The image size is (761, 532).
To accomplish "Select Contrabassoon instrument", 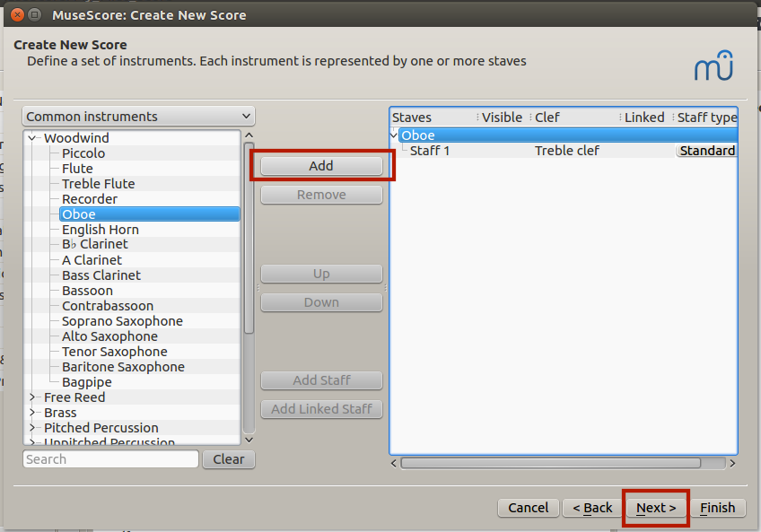I will pyautogui.click(x=108, y=306).
